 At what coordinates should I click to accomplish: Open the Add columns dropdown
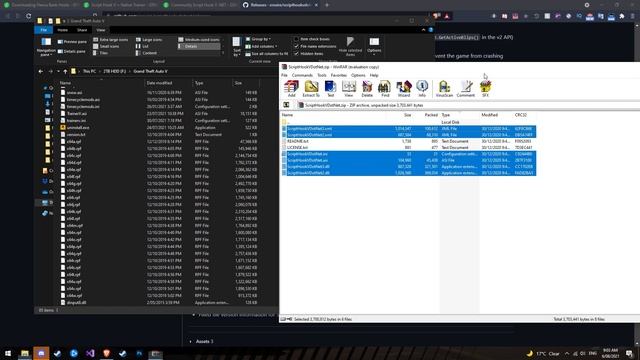point(261,47)
